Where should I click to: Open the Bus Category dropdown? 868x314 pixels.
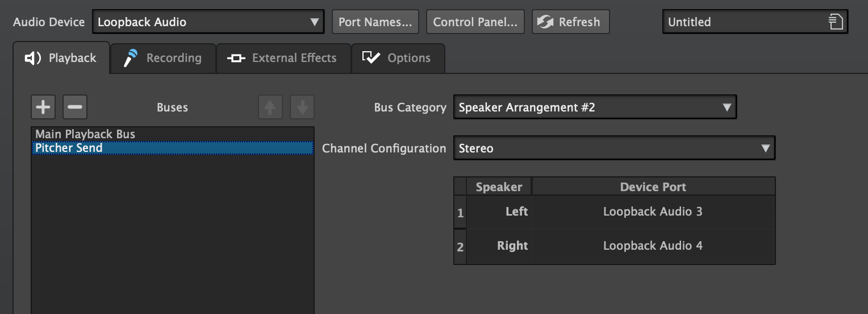click(x=594, y=108)
